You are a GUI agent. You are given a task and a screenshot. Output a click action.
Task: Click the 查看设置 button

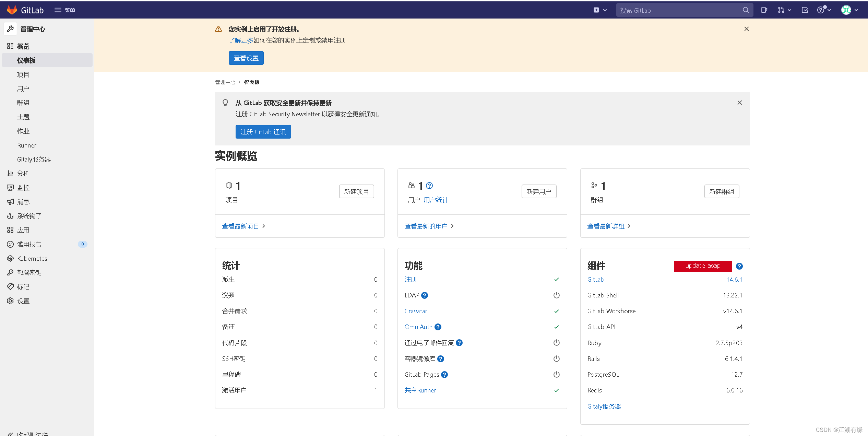246,58
